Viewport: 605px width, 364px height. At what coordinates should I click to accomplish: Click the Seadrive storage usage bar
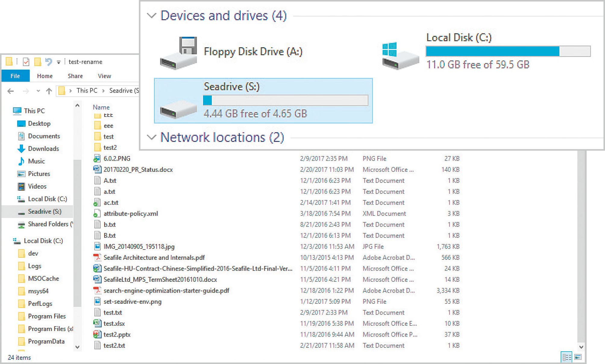click(285, 100)
